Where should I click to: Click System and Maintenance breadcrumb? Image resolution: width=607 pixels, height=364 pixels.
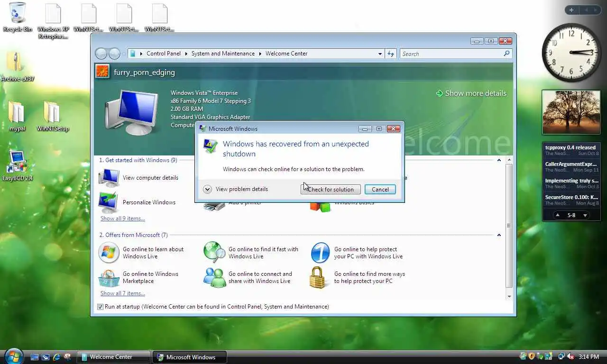point(223,54)
